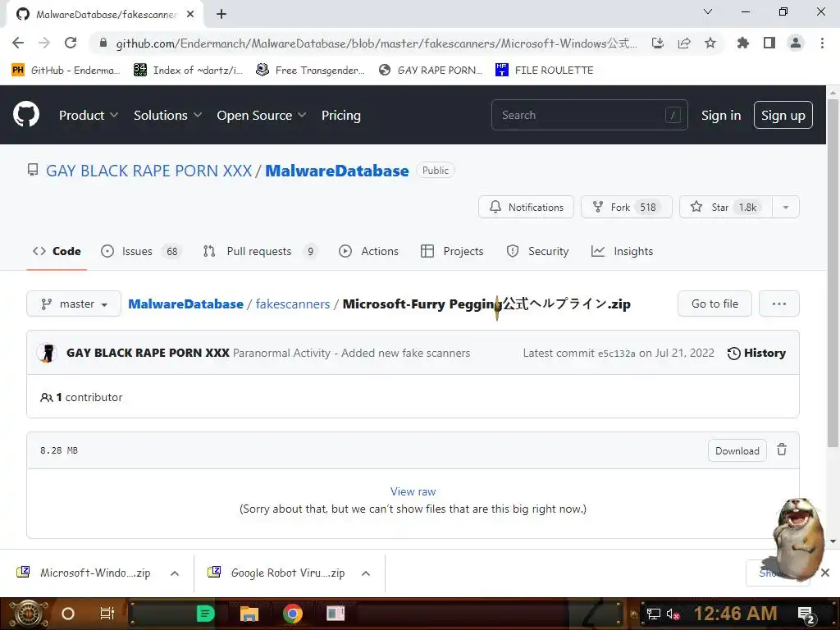The height and width of the screenshot is (630, 840).
Task: Click the commit hash e5c132a
Action: (x=617, y=354)
